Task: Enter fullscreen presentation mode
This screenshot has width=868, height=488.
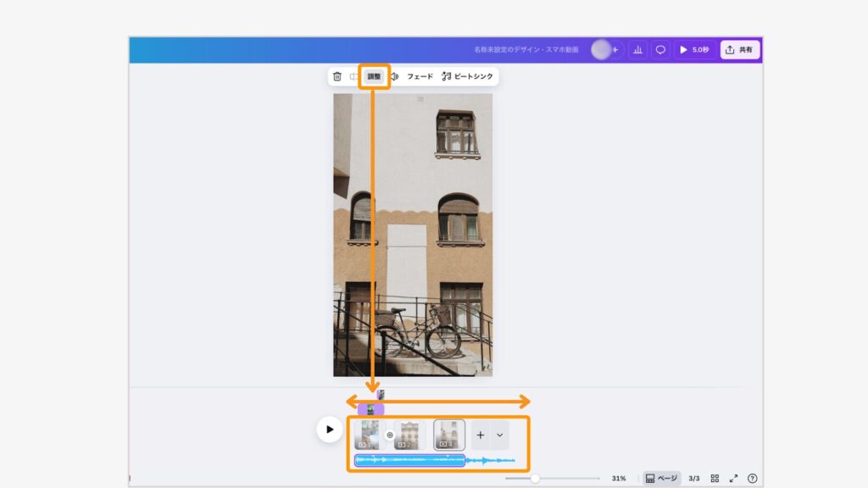Action: (x=734, y=479)
